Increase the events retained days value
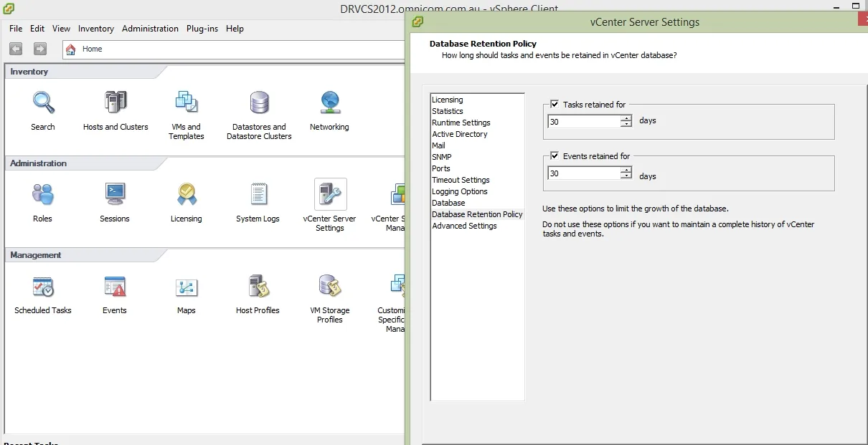868x445 pixels. 626,170
